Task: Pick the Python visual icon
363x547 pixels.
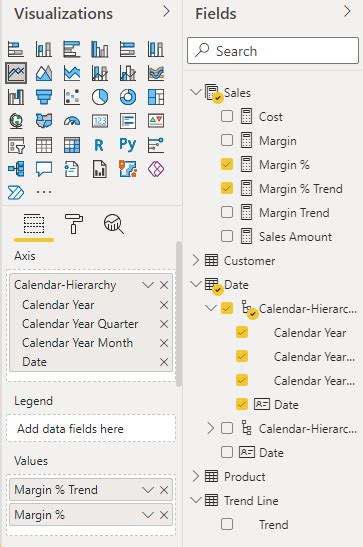Action: (x=128, y=144)
